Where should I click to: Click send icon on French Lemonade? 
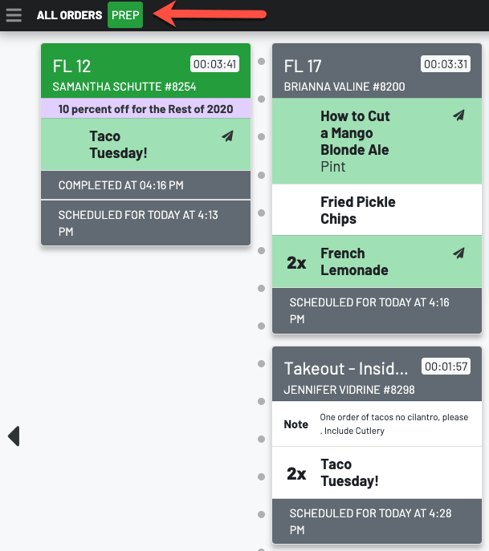click(459, 253)
